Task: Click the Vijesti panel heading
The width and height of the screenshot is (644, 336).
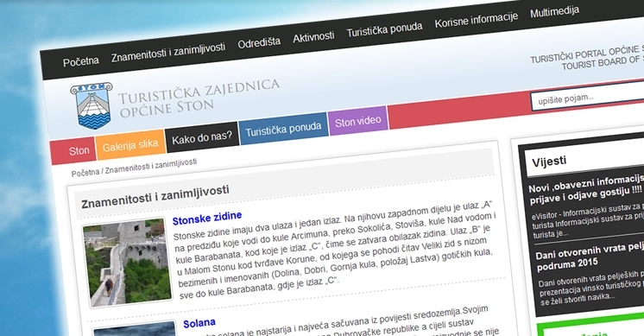Action: 549,161
